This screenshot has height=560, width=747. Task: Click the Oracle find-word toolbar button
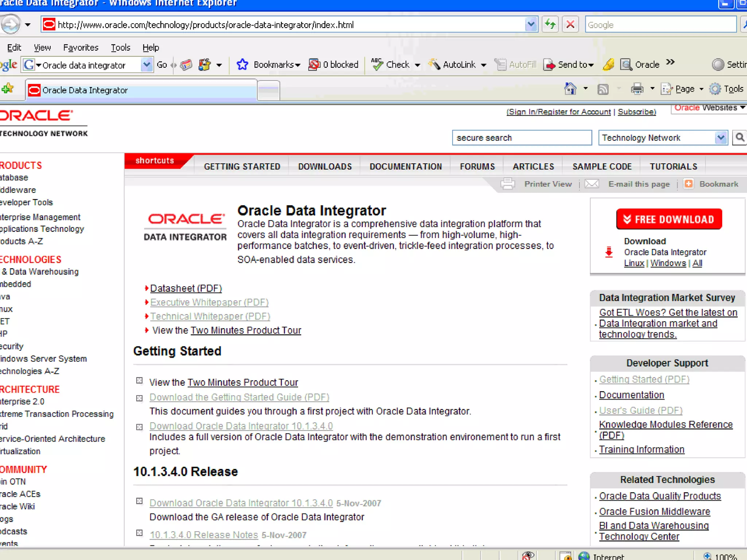click(640, 65)
